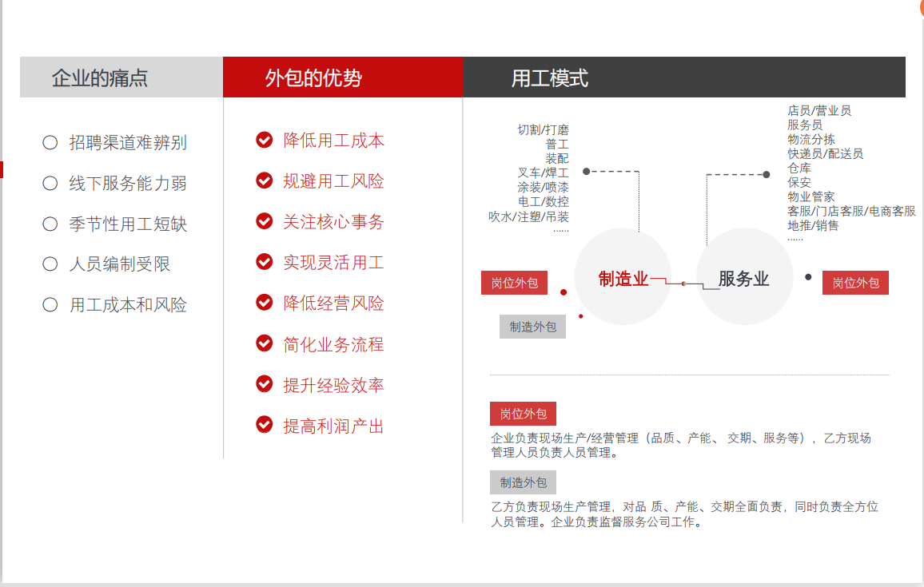
Task: Choose the circle beside 季节性用工短缺
Action: click(x=50, y=224)
